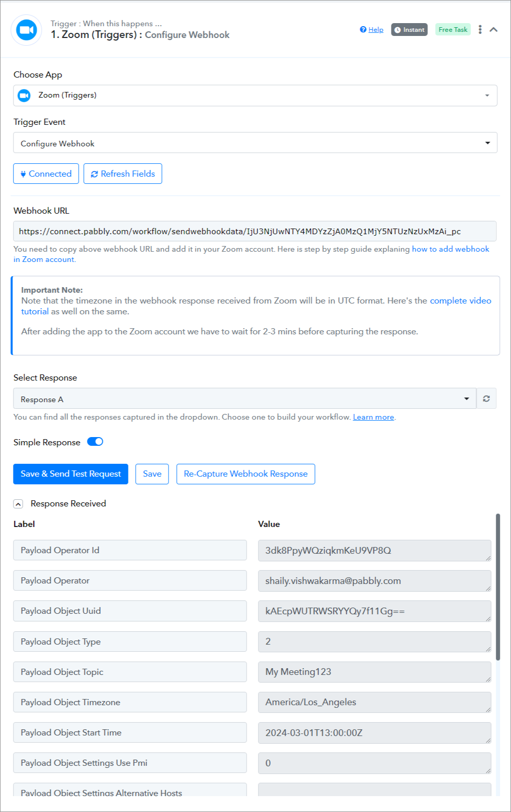Click the Help question mark icon

(x=363, y=30)
